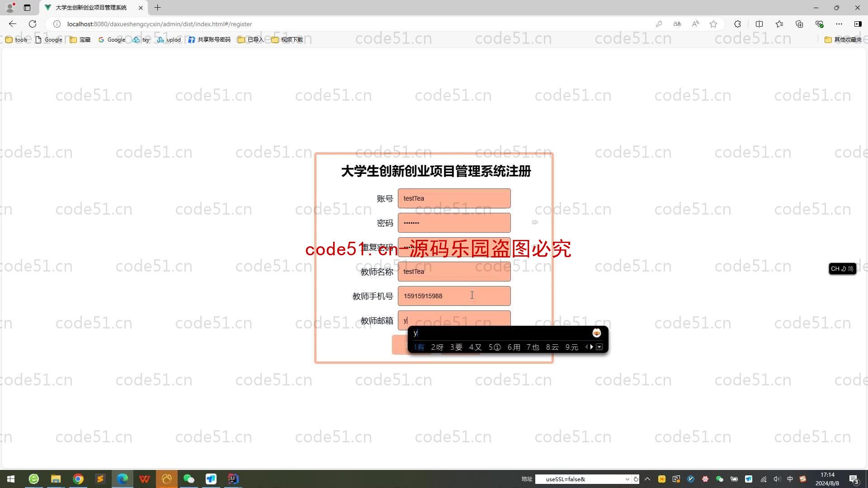
Task: Open WeChat from the taskbar
Action: [189, 479]
